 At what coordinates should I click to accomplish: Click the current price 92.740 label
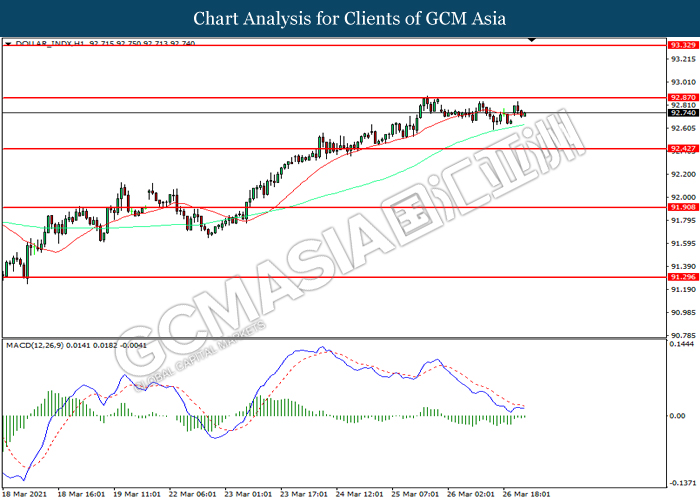683,113
